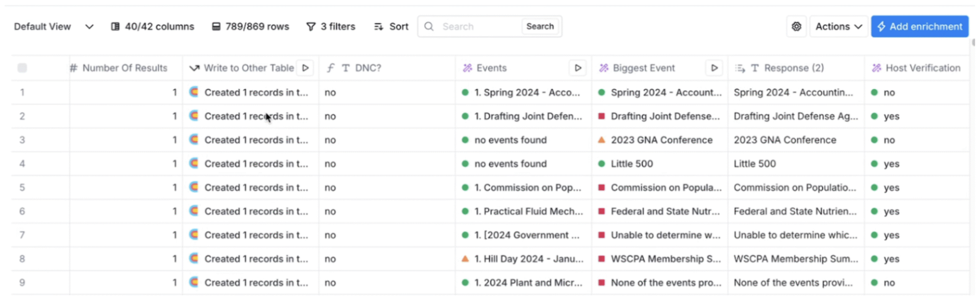This screenshot has width=980, height=305.
Task: Toggle the select-all rows checkbox in header
Action: coord(22,68)
